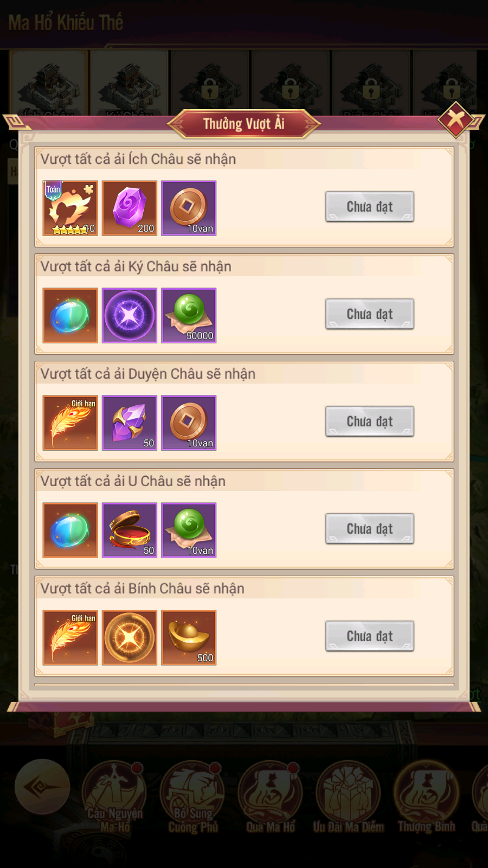Image resolution: width=488 pixels, height=868 pixels.
Task: Tap the Chưa đạt button for Ích Châu
Action: [370, 207]
